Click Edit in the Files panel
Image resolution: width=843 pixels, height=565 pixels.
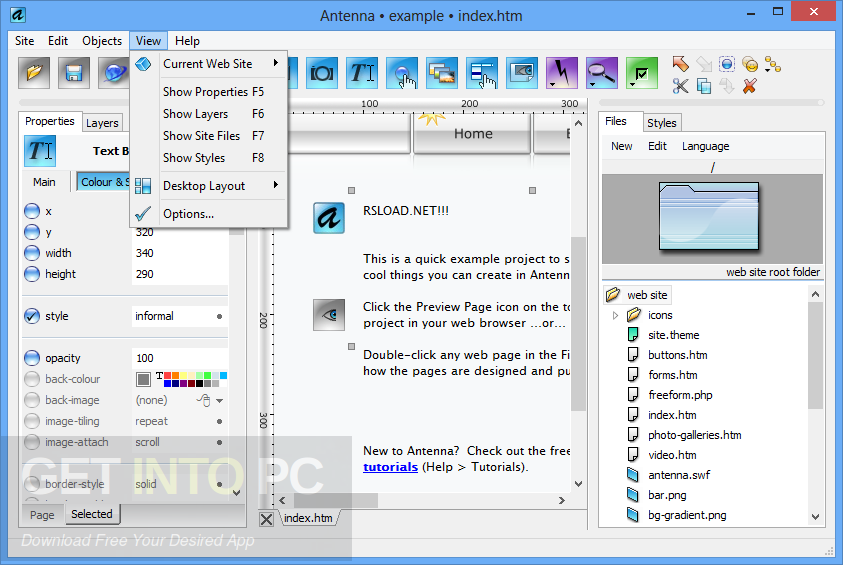(x=657, y=146)
